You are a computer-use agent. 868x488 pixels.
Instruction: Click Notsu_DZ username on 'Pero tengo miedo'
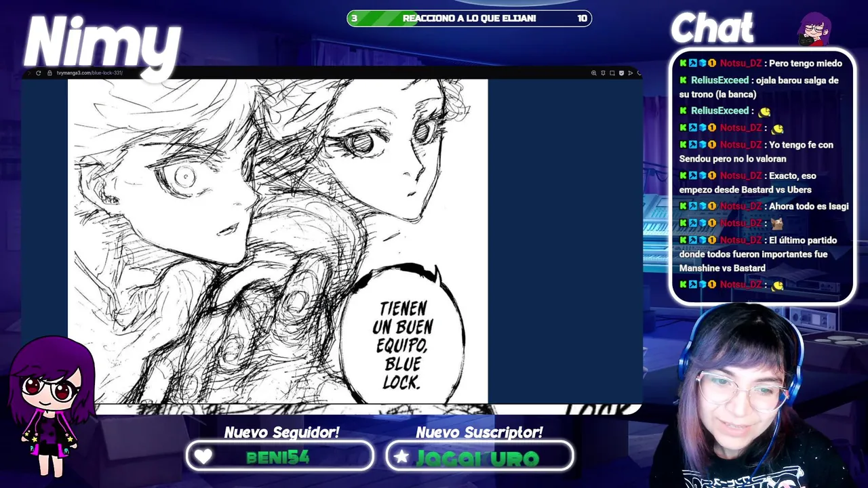pyautogui.click(x=741, y=63)
